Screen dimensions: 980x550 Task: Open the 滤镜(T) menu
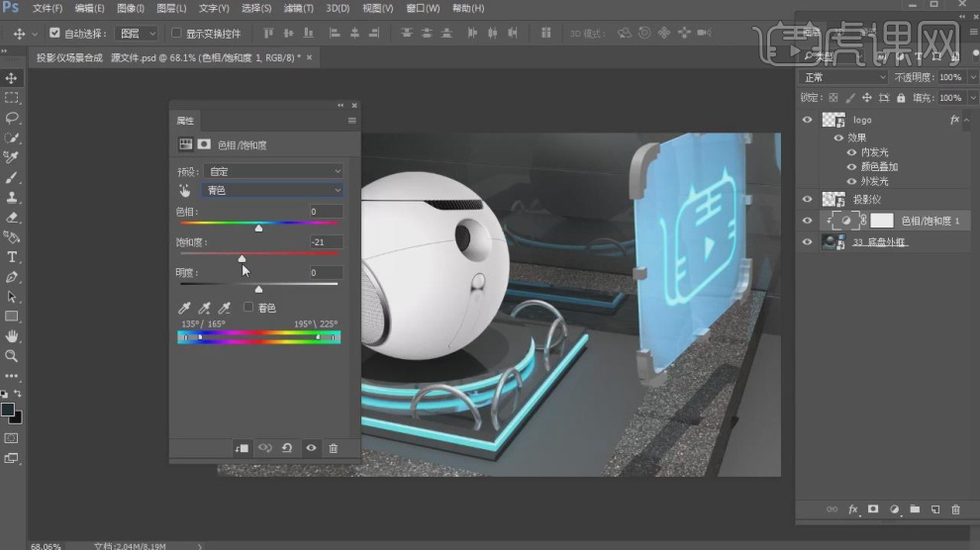tap(298, 8)
